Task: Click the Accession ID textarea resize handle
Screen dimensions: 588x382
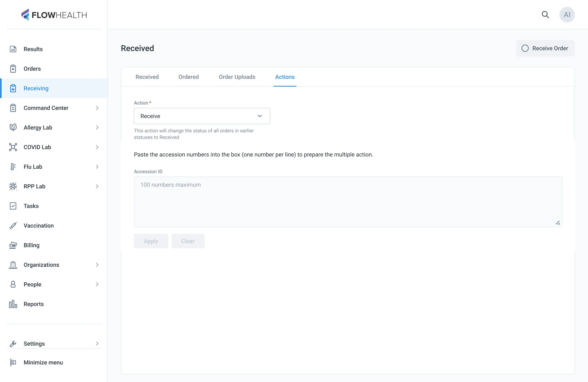Action: 558,223
